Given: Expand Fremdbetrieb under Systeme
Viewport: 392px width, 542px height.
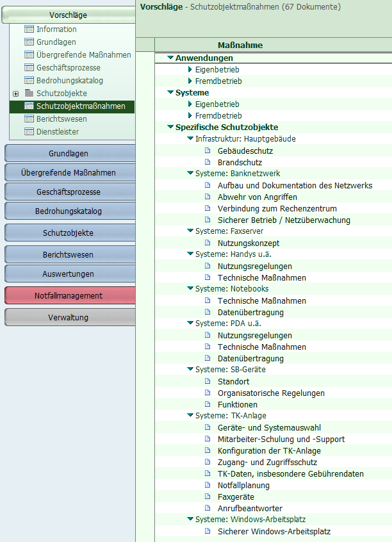Looking at the screenshot, I should click(x=190, y=115).
